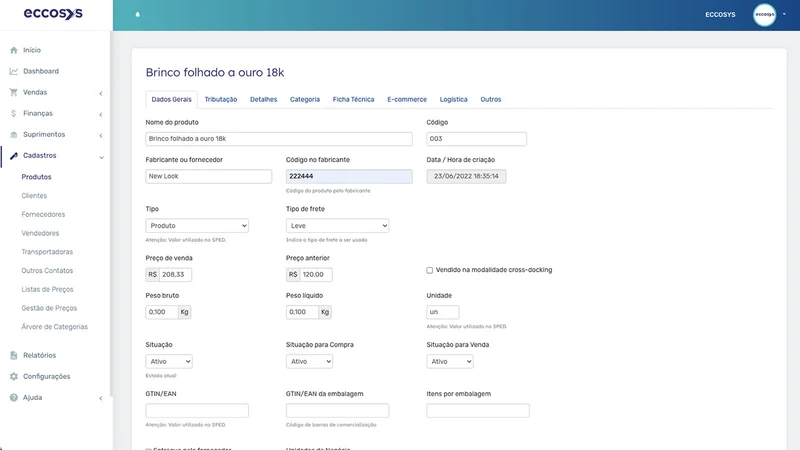Open the user menu arrow by avatar

pos(784,14)
